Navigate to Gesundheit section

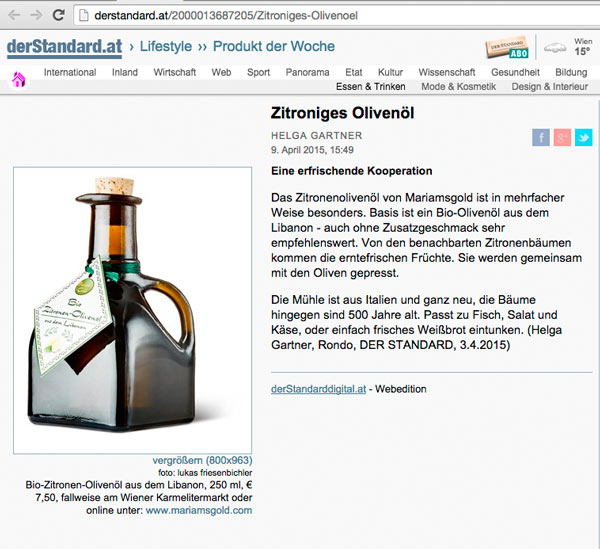515,72
